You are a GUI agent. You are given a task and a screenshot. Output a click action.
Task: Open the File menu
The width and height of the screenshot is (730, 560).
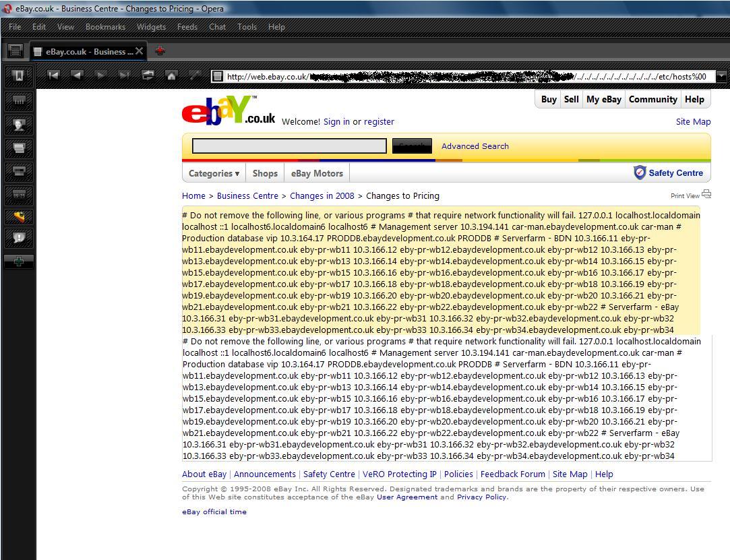[x=15, y=27]
